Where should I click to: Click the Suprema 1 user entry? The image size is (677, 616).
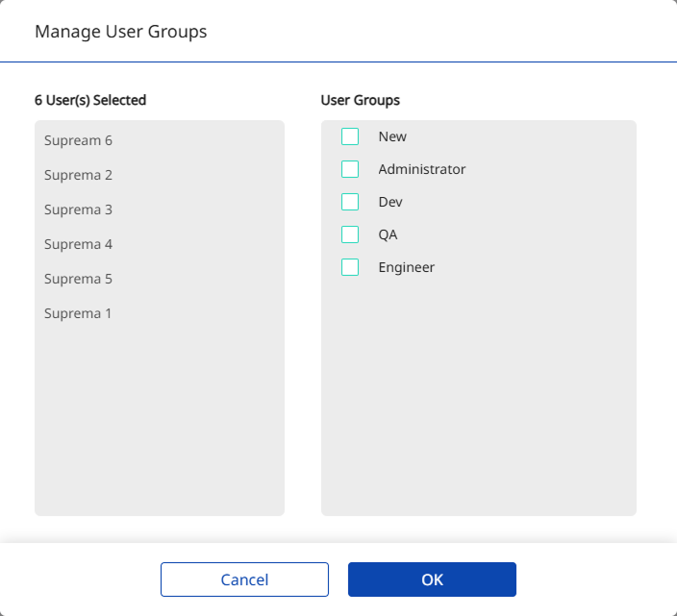coord(78,313)
